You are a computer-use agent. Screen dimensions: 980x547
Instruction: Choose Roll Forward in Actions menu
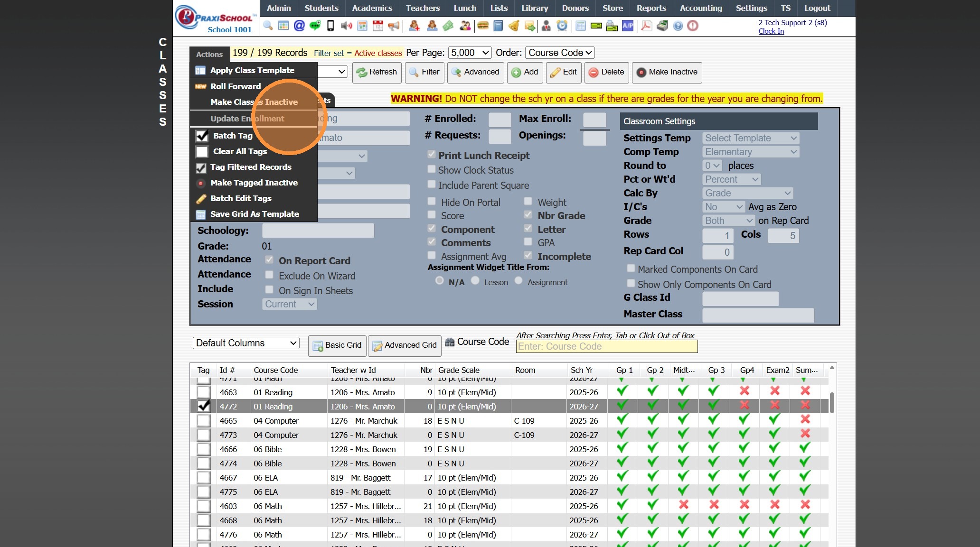[x=236, y=86]
